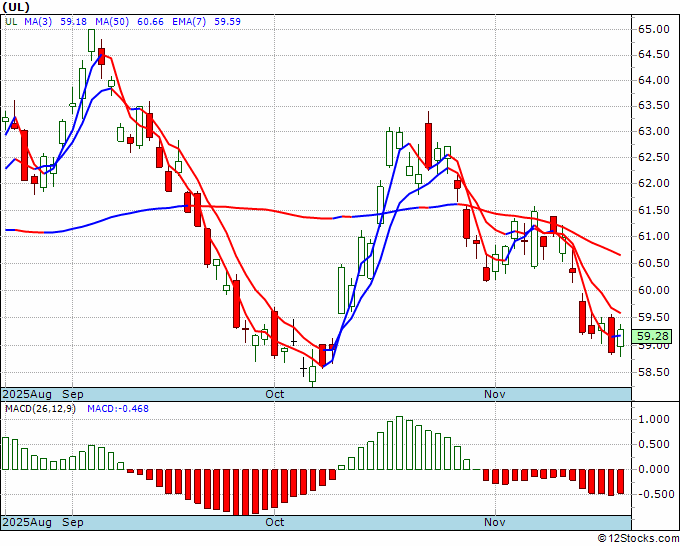
Task: Click the 0.000 MACD axis label
Action: (x=654, y=469)
